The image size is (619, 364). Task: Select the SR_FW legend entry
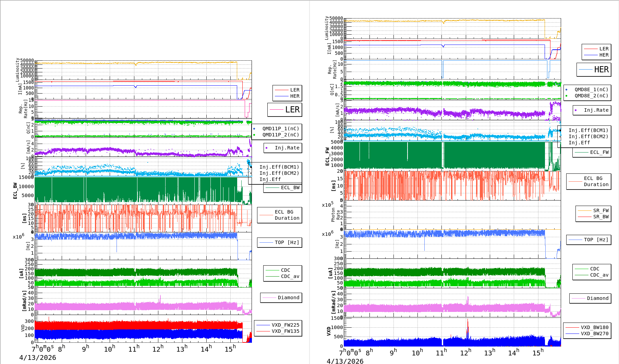coord(601,210)
